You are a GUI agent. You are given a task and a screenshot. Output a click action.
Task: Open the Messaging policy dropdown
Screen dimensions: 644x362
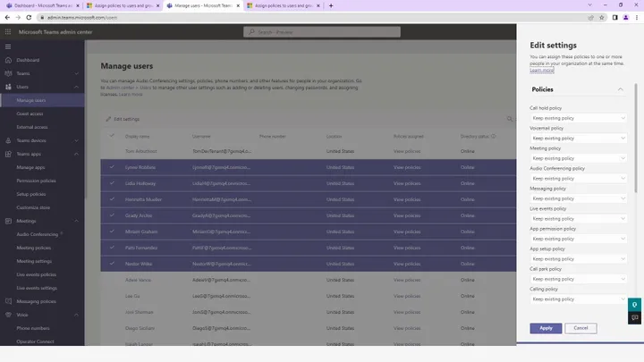point(578,198)
